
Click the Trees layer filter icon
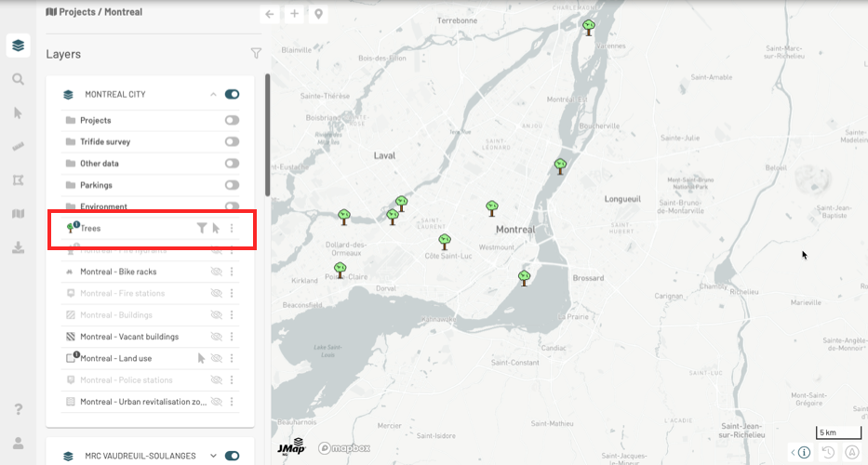click(201, 228)
